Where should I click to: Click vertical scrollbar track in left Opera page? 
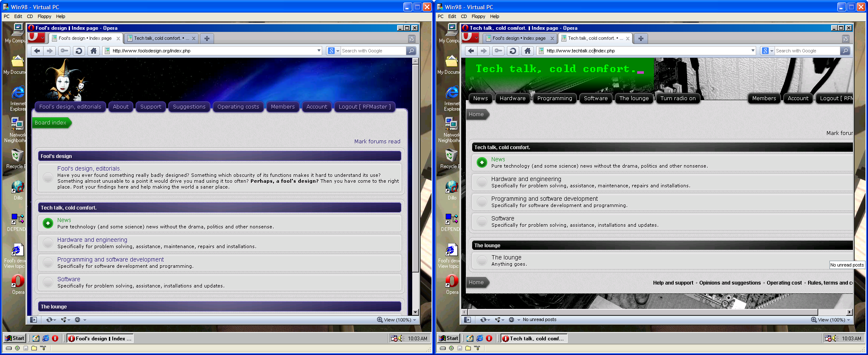(x=415, y=291)
